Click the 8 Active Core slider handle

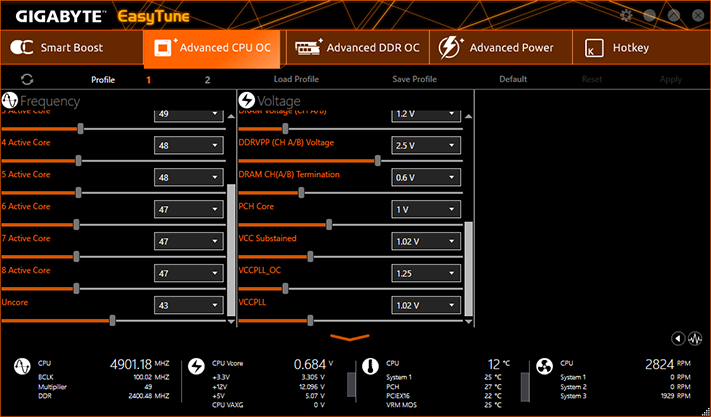76,288
